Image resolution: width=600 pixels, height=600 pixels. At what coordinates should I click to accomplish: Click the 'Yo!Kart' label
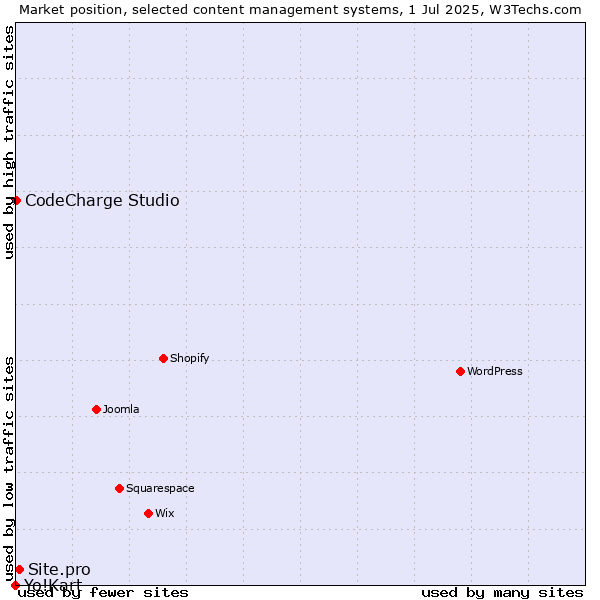point(53,585)
